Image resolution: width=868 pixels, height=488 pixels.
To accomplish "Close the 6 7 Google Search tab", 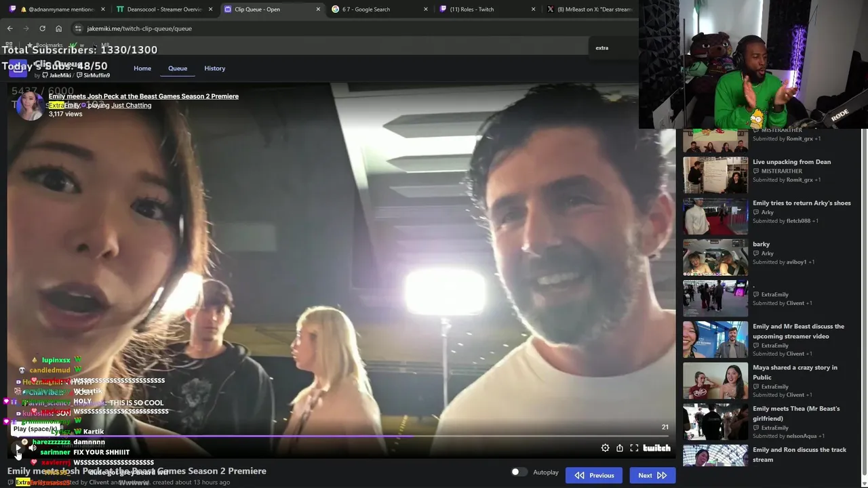I will click(x=426, y=9).
